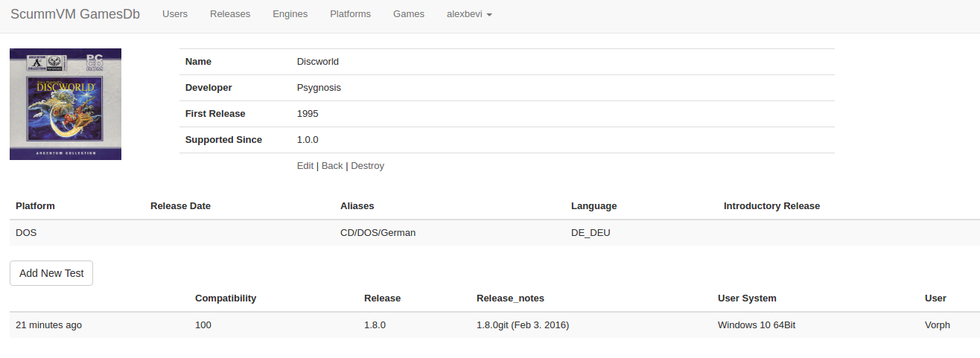Screen dimensions: 980x358
Task: Select the first release year '1995'
Action: tap(308, 114)
